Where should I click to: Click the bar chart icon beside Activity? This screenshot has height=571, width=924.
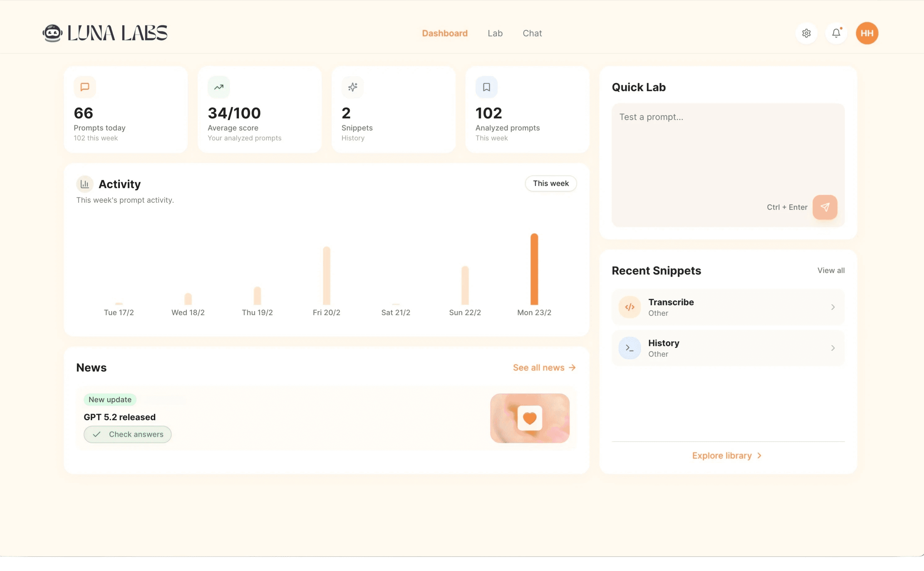pos(85,184)
